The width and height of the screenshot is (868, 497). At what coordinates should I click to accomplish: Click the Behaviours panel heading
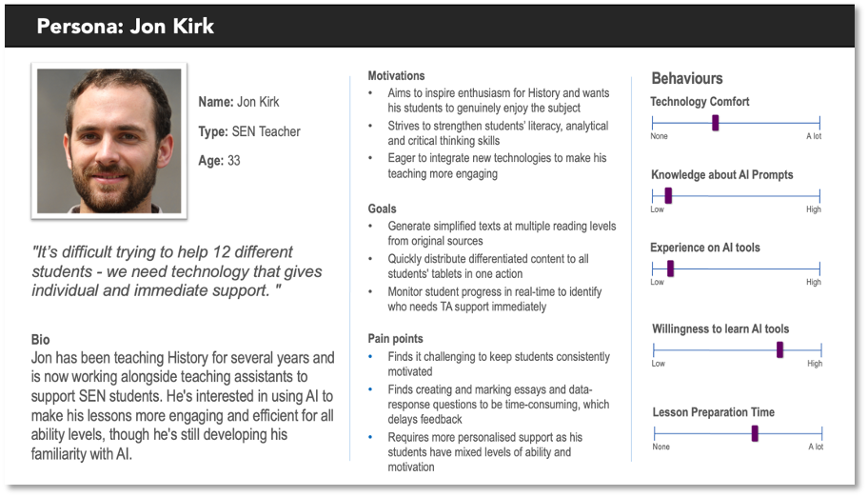pos(686,78)
